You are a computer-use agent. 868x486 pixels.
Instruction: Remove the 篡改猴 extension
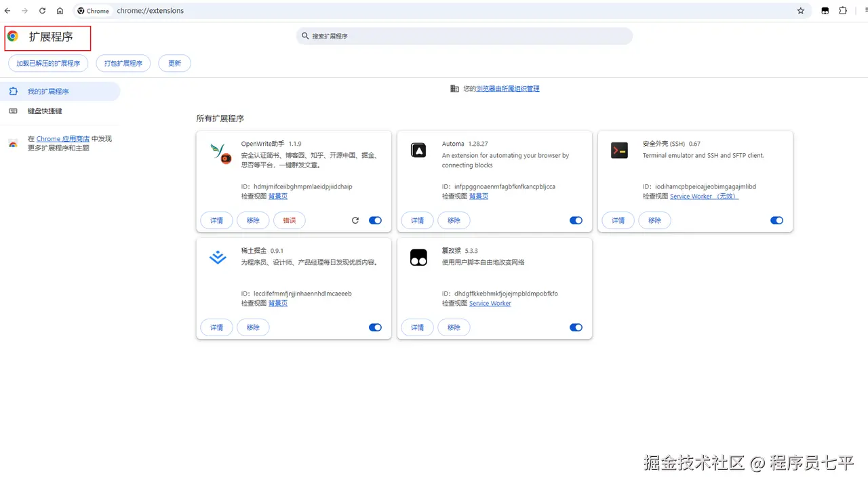tap(454, 327)
